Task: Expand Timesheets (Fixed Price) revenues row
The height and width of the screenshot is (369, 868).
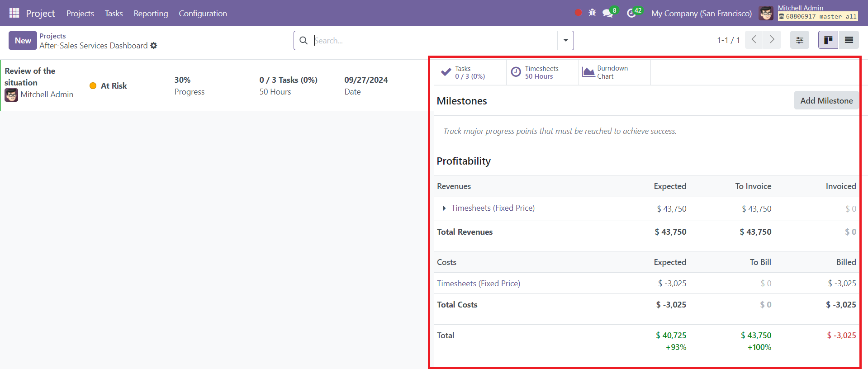Action: click(444, 208)
